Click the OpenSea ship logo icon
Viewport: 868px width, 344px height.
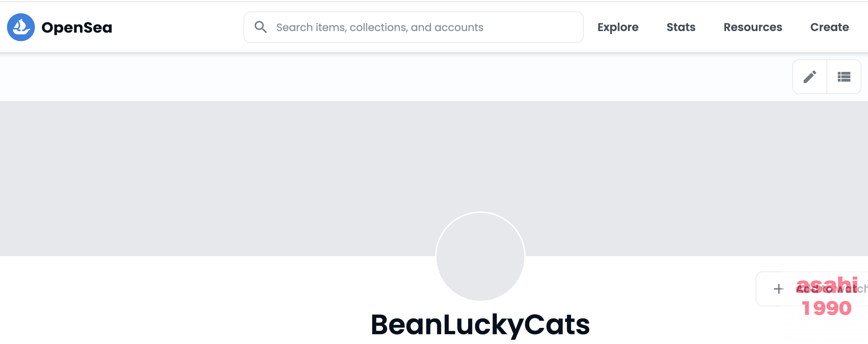pos(21,27)
